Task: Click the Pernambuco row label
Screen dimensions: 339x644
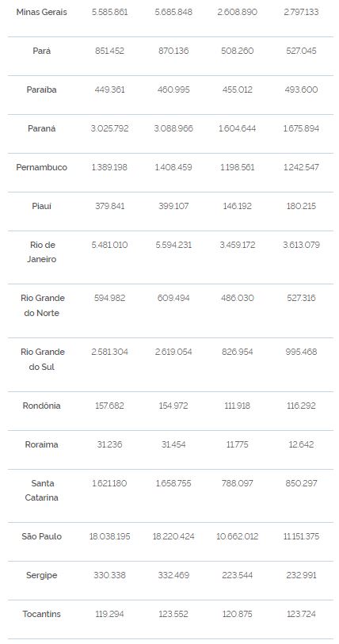Action: tap(41, 167)
